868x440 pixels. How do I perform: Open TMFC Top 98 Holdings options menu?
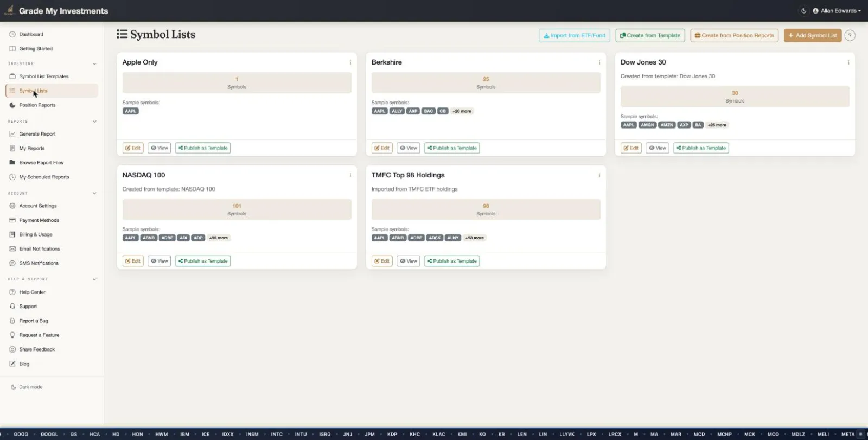tap(599, 175)
